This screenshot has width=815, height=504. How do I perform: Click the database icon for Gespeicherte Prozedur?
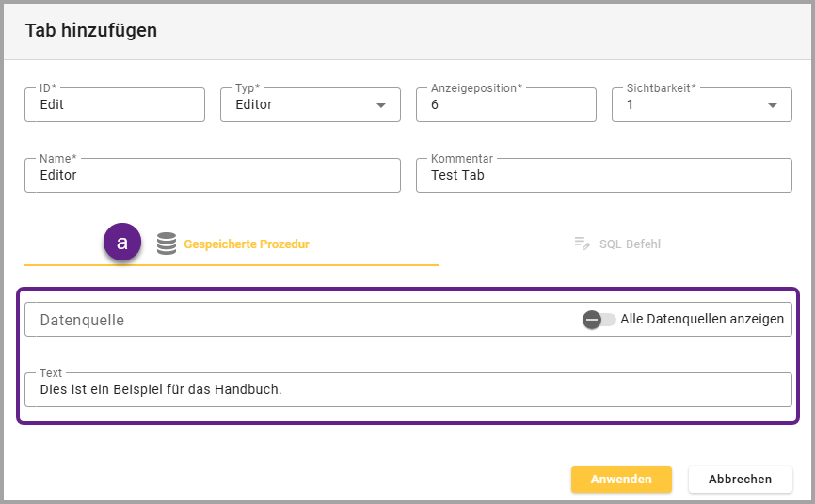[x=167, y=244]
